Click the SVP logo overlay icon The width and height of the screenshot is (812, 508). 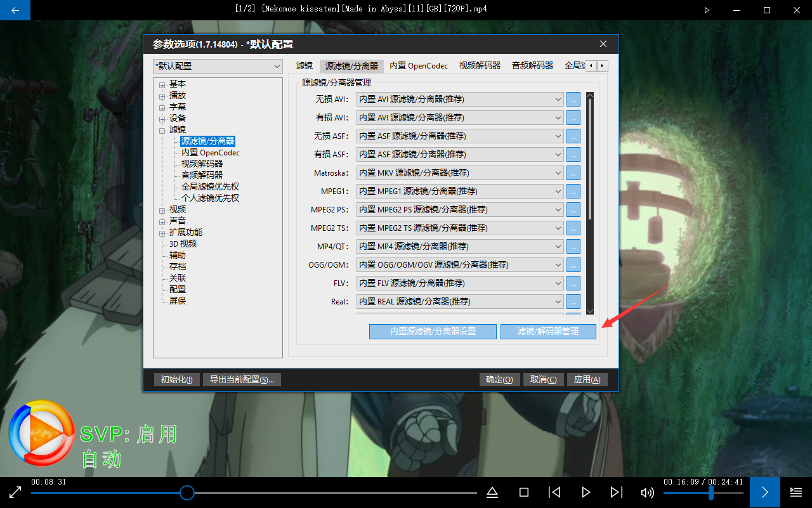point(42,433)
